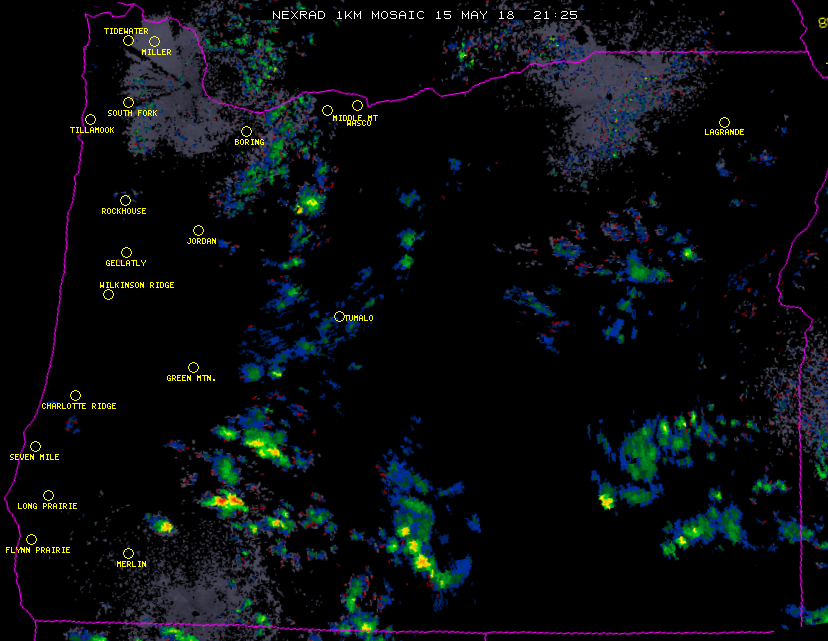Select the Tillamook station circle marker
Image resolution: width=828 pixels, height=641 pixels.
[90, 119]
